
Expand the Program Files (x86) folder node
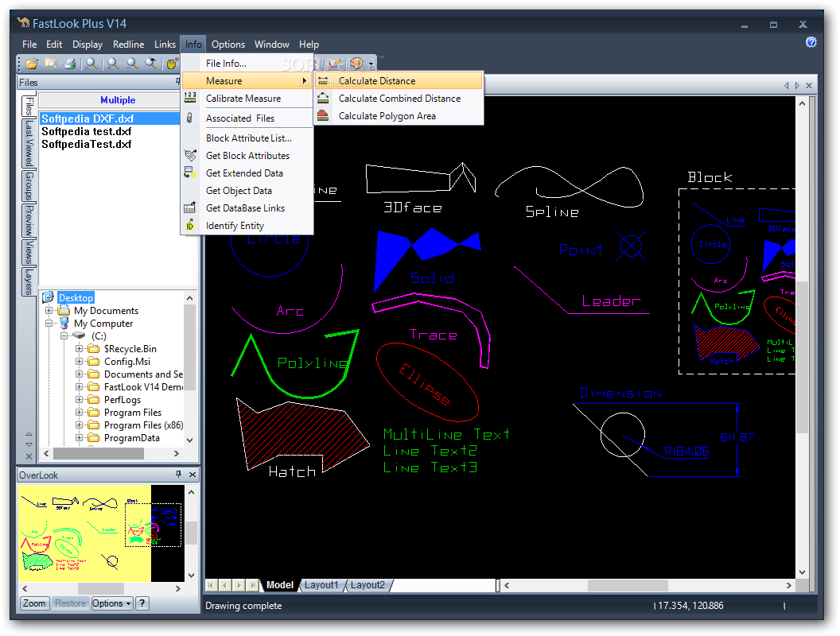click(79, 425)
